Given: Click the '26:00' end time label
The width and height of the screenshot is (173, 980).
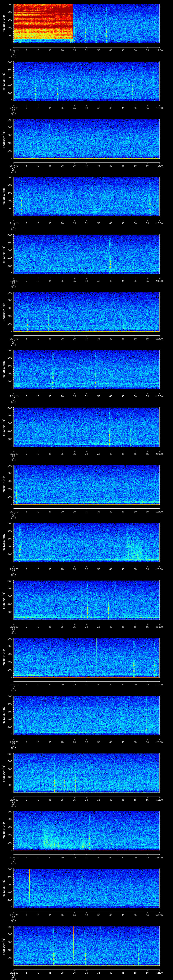Looking at the screenshot, I should [x=159, y=569].
